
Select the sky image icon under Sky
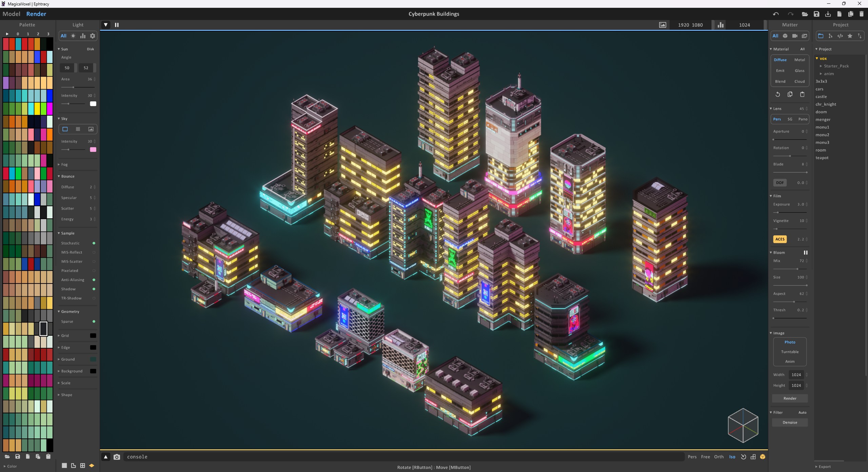(91, 129)
